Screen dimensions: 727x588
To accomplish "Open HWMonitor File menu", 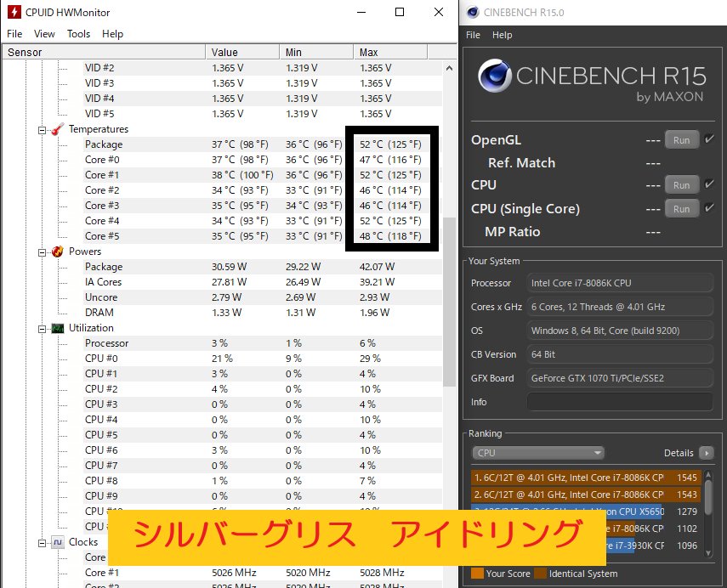I will coord(14,34).
